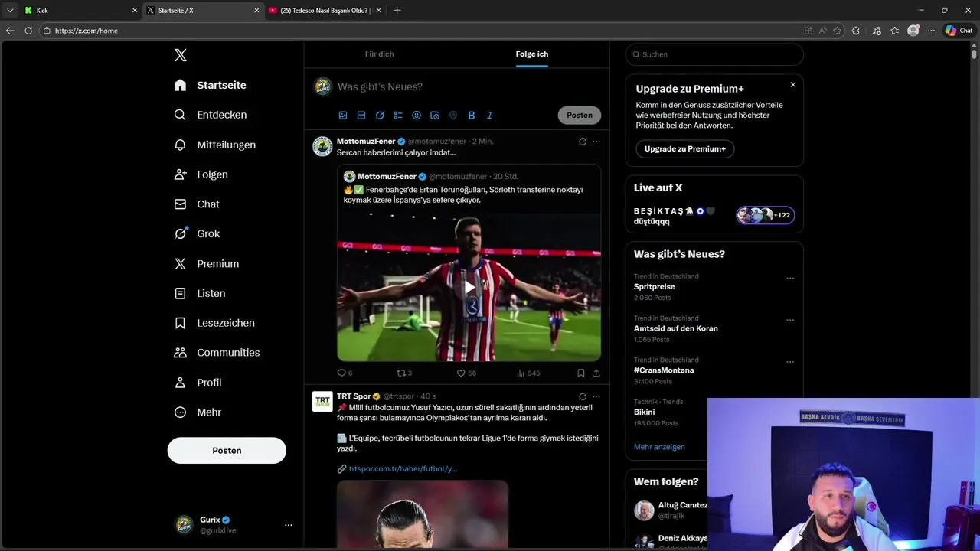Click the Grok enhance icon in composer
The height and width of the screenshot is (551, 980).
380,116
